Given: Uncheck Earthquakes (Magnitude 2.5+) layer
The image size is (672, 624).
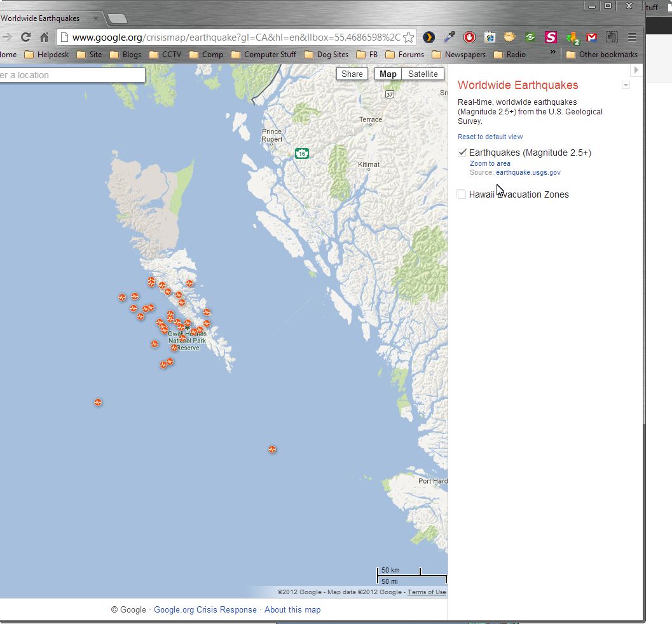Looking at the screenshot, I should coord(462,153).
